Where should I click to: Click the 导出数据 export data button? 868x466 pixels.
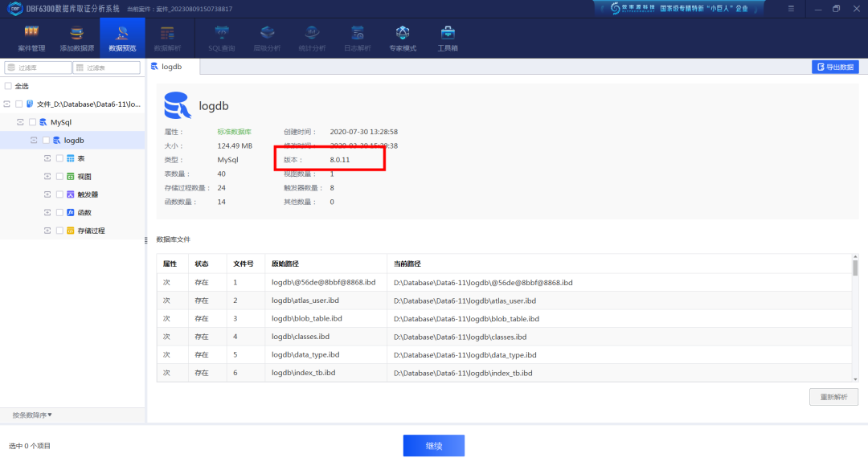[835, 67]
